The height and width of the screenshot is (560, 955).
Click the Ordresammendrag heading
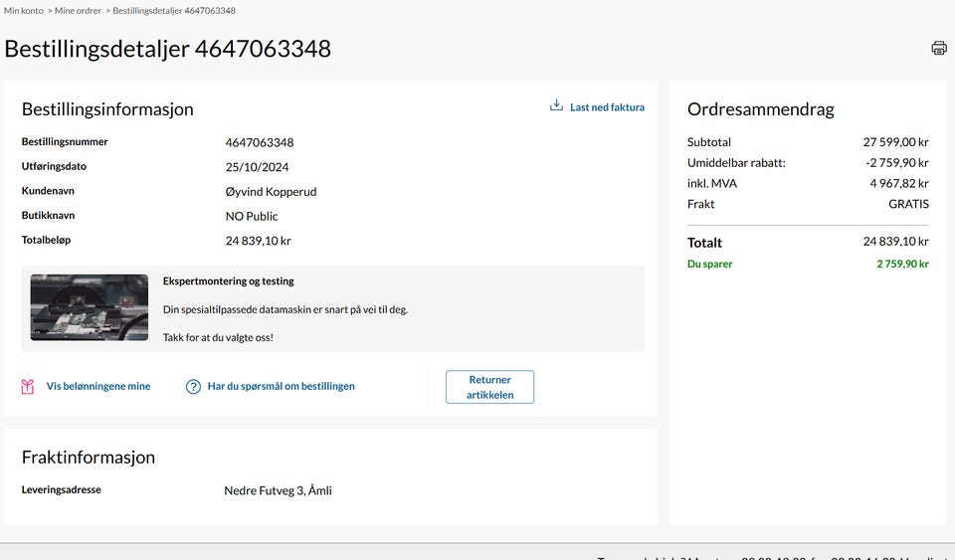(x=761, y=109)
